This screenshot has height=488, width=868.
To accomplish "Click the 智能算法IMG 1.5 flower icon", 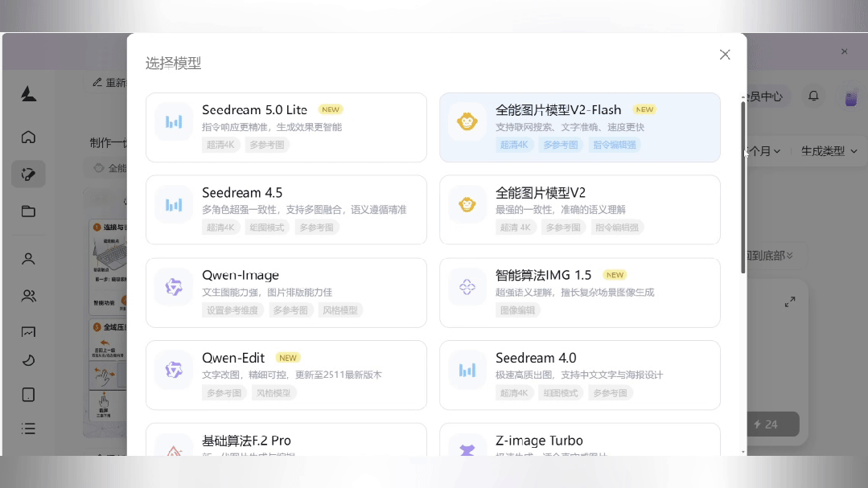I will point(467,286).
